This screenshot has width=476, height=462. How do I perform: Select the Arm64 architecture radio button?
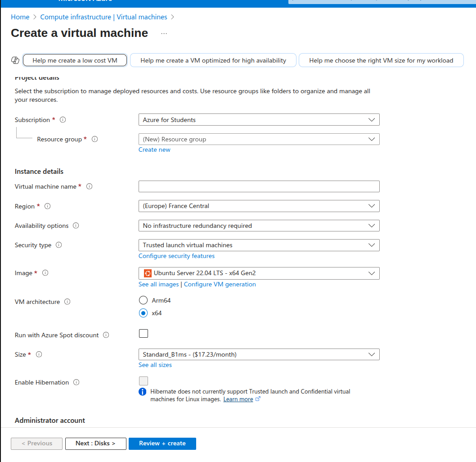(x=143, y=300)
